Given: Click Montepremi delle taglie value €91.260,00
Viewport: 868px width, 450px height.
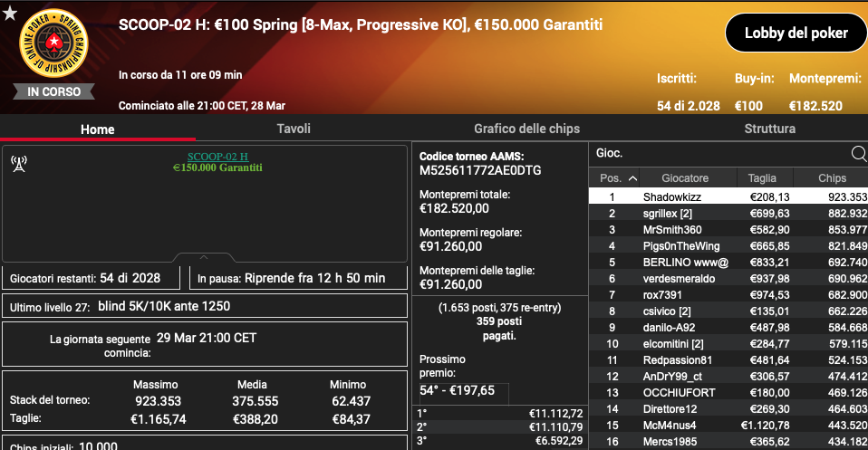Looking at the screenshot, I should coord(450,284).
